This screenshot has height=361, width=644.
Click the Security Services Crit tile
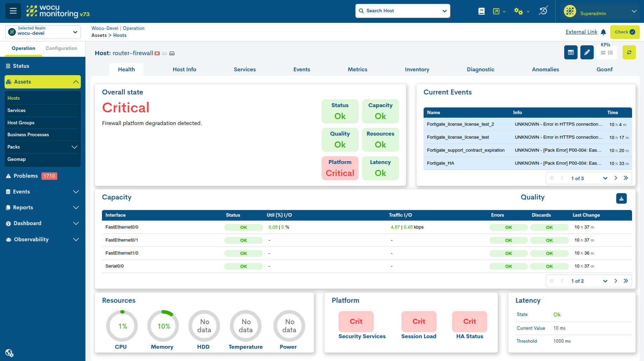[356, 322]
